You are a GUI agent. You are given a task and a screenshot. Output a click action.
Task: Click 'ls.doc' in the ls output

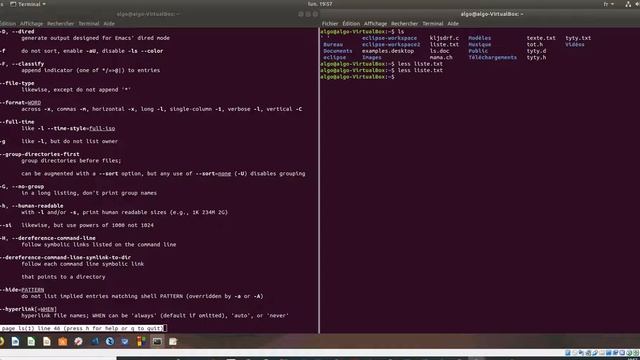[x=440, y=51]
